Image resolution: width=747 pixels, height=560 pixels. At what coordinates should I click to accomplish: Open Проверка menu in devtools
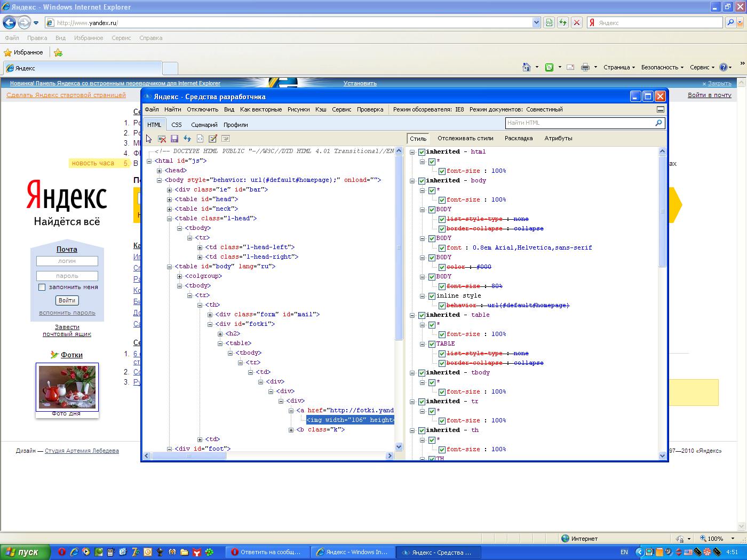pyautogui.click(x=370, y=109)
